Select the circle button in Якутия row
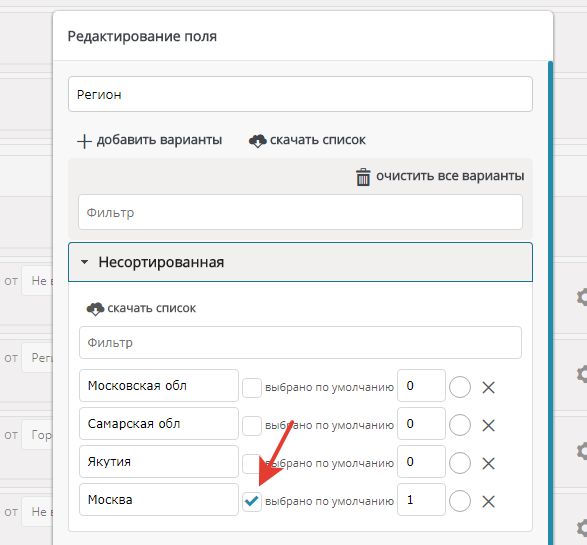Image resolution: width=587 pixels, height=545 pixels. (460, 463)
